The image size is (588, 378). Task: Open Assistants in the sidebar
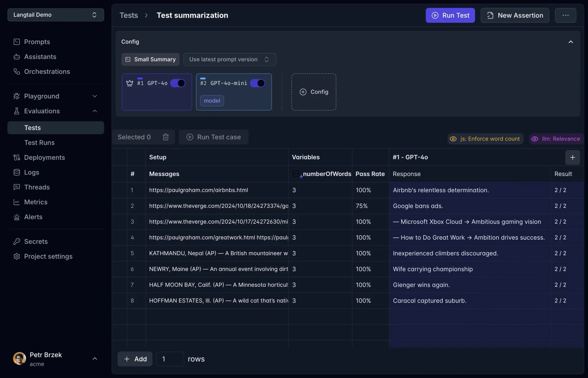pyautogui.click(x=40, y=57)
